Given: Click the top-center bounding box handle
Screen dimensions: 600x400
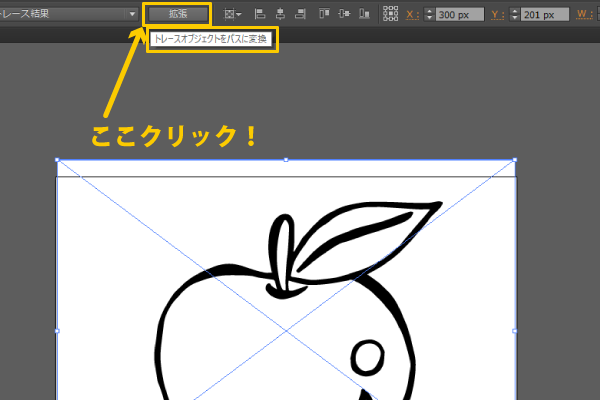Looking at the screenshot, I should (286, 160).
